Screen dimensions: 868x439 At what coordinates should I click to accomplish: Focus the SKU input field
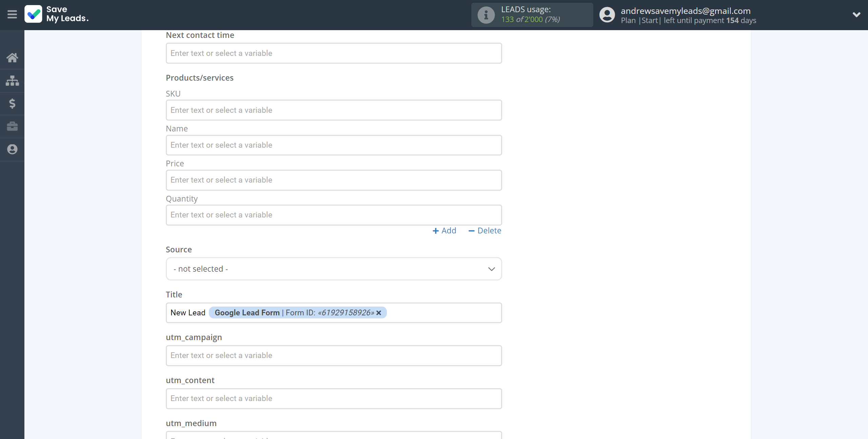pyautogui.click(x=334, y=110)
